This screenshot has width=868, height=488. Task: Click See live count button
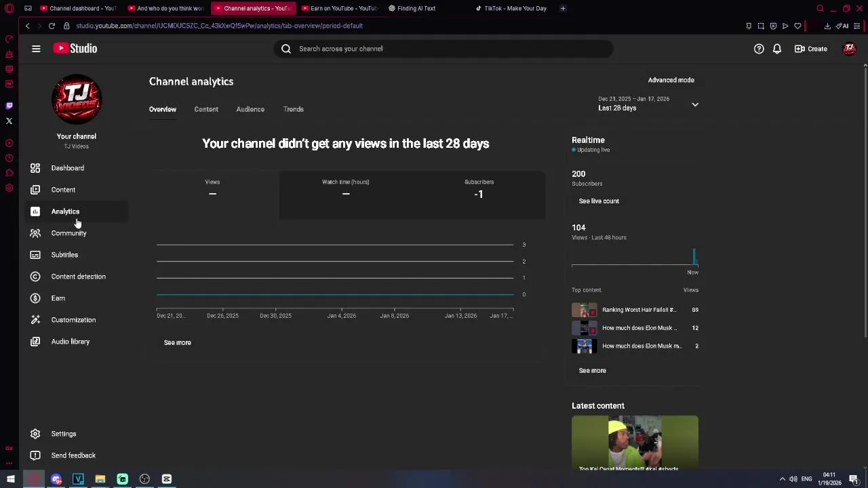(599, 201)
